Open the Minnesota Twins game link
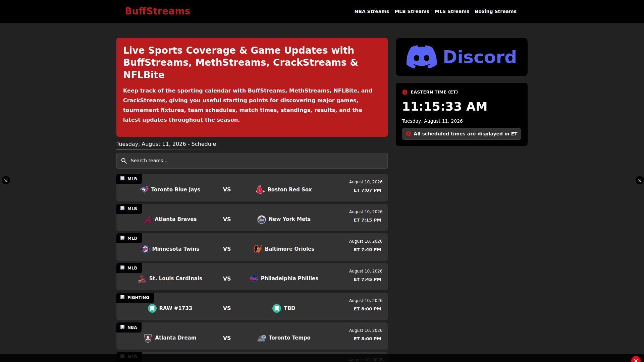The image size is (644, 362). 252,247
